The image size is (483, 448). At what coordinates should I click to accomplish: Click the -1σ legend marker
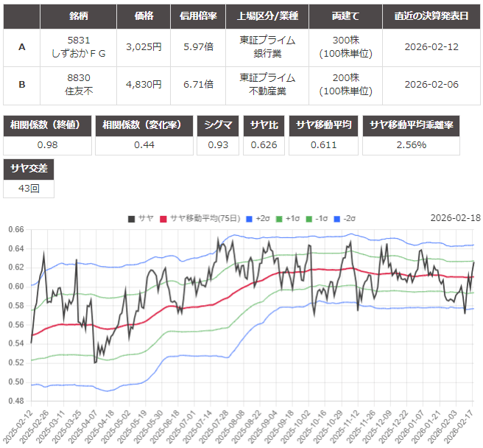click(311, 218)
